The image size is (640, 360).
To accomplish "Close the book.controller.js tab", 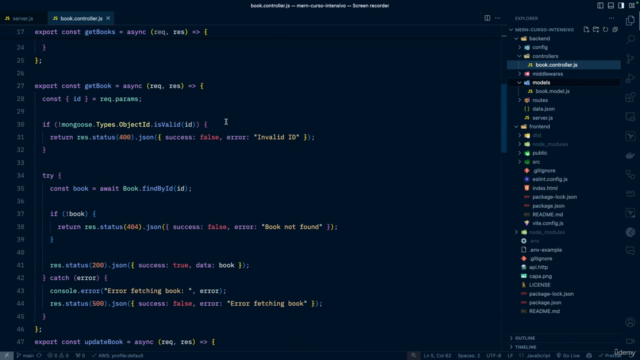I will pos(108,18).
